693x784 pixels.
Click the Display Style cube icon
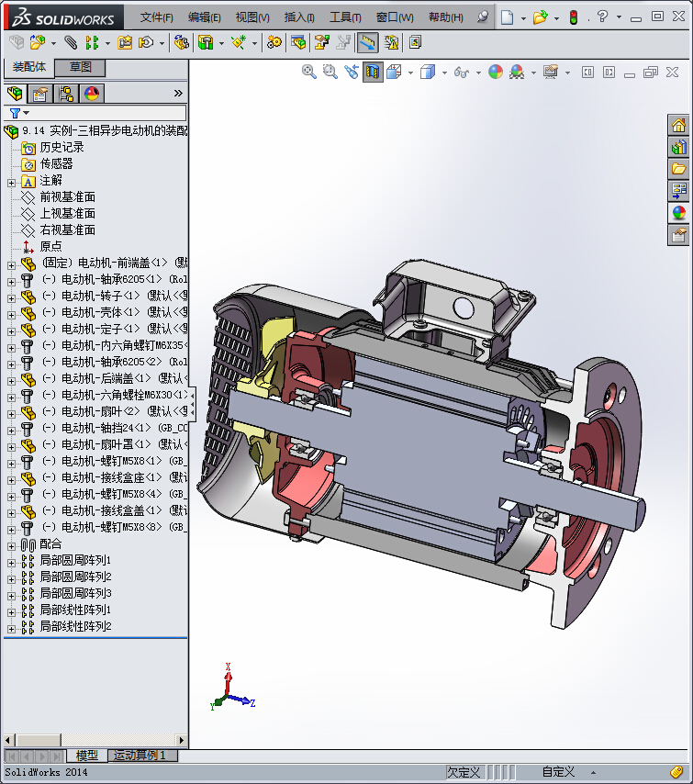[x=428, y=72]
